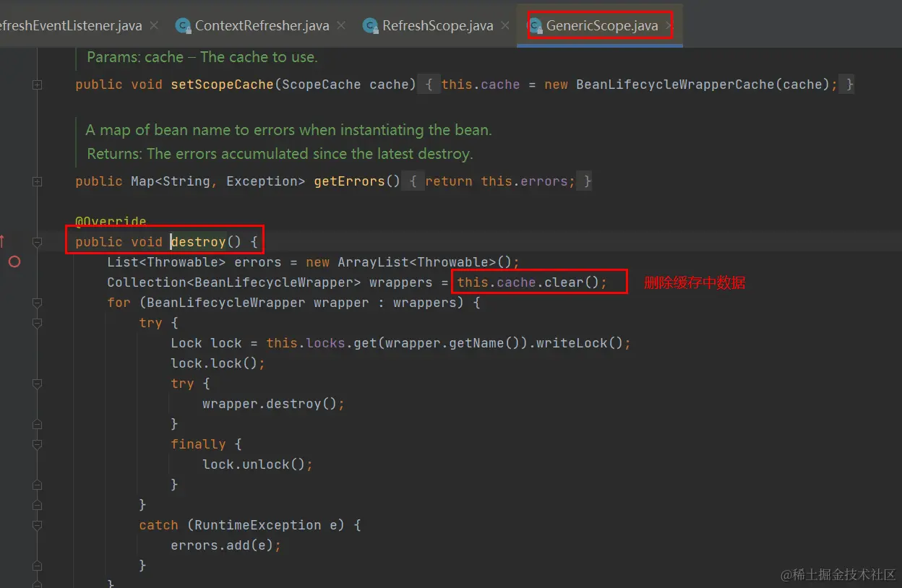Image resolution: width=902 pixels, height=588 pixels.
Task: Click the setScopeCache method name
Action: tap(222, 85)
